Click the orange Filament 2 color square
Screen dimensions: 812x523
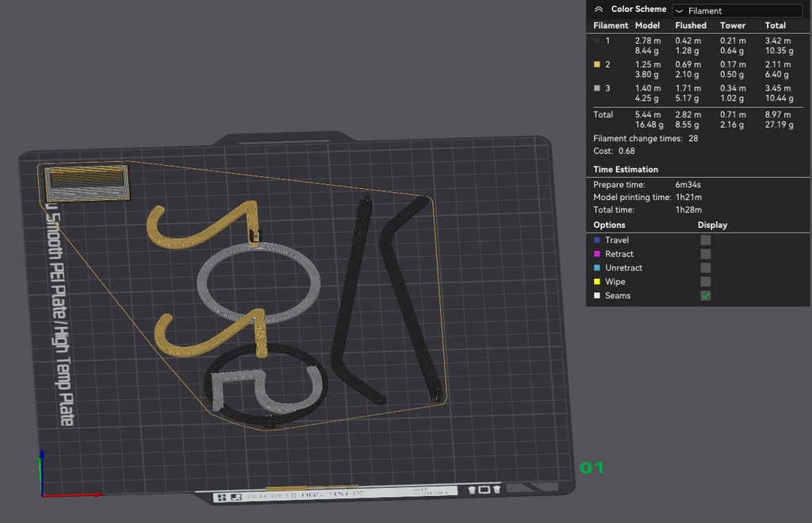click(597, 64)
